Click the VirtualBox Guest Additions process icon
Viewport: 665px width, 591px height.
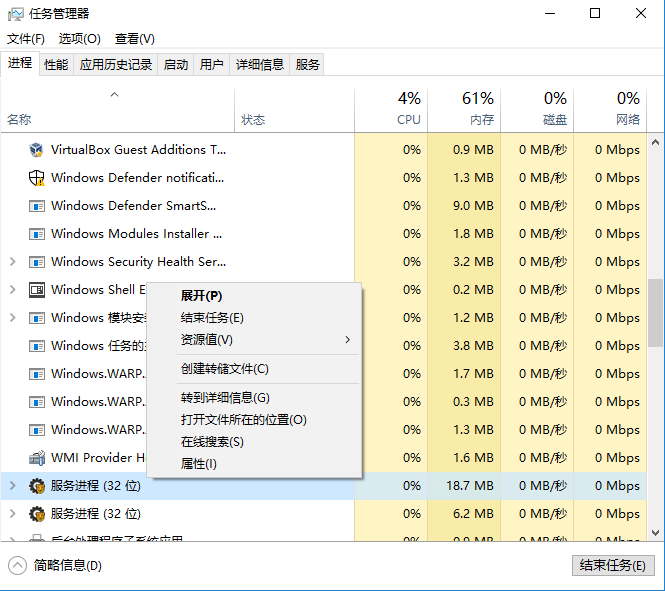pos(36,150)
